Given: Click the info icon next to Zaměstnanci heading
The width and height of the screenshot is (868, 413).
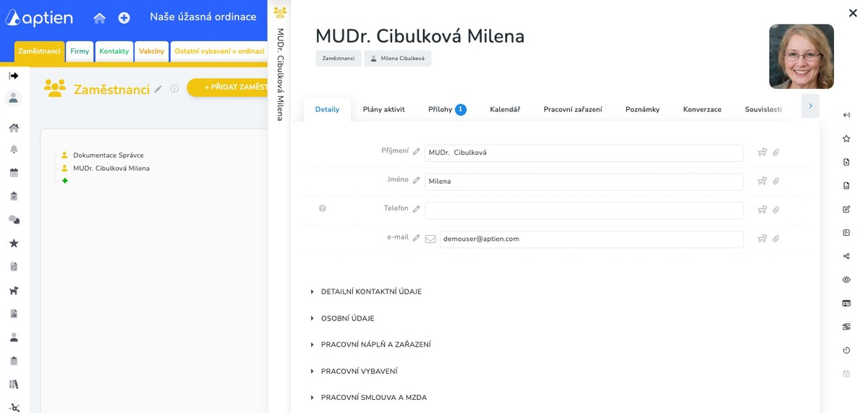Looking at the screenshot, I should click(x=174, y=89).
